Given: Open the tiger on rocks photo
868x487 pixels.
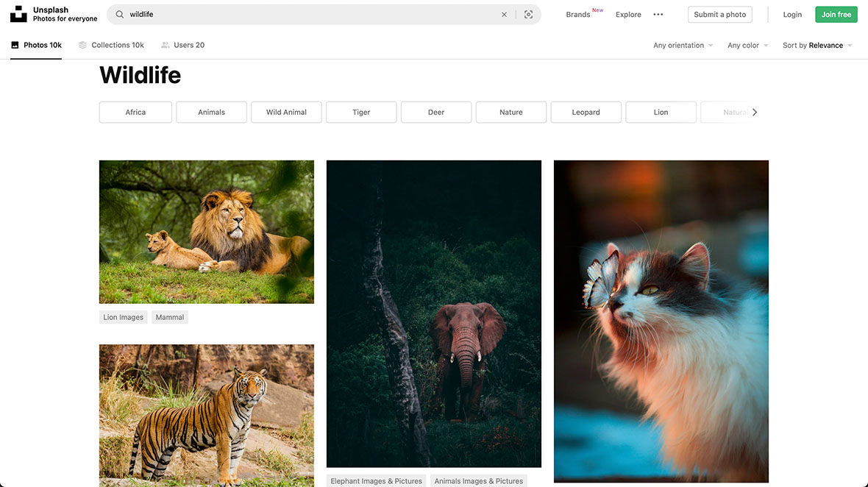Looking at the screenshot, I should 207,416.
